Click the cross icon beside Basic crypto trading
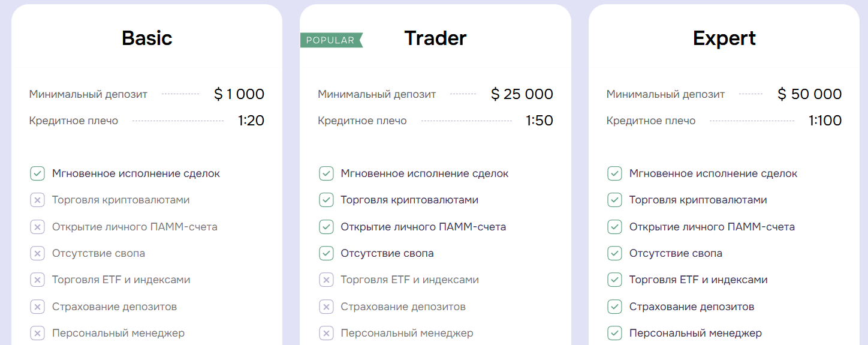Screen dimensions: 868x345 (x=37, y=200)
